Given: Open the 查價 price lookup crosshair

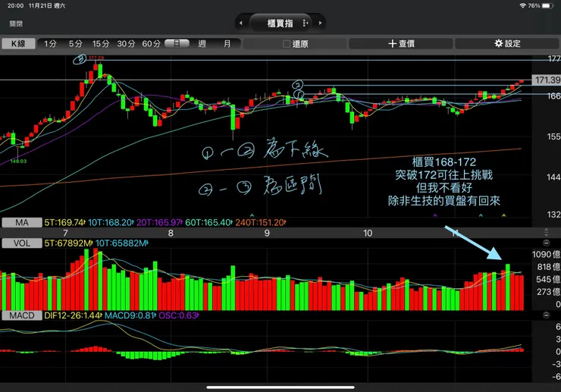Looking at the screenshot, I should tap(401, 44).
